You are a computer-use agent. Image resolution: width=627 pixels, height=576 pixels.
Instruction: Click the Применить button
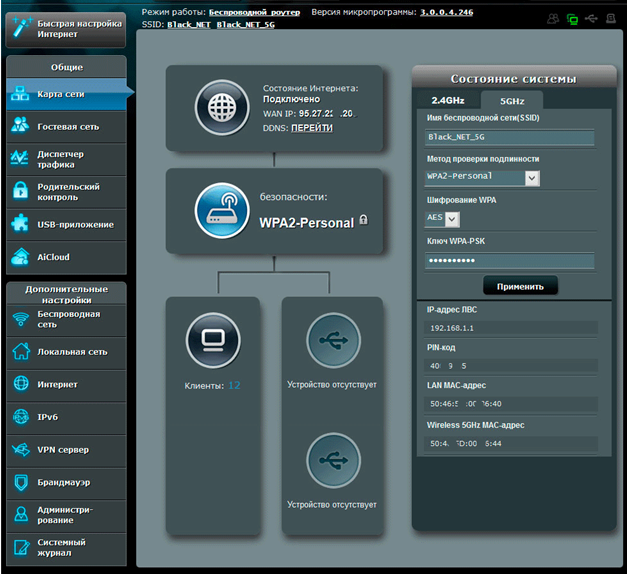pos(520,286)
